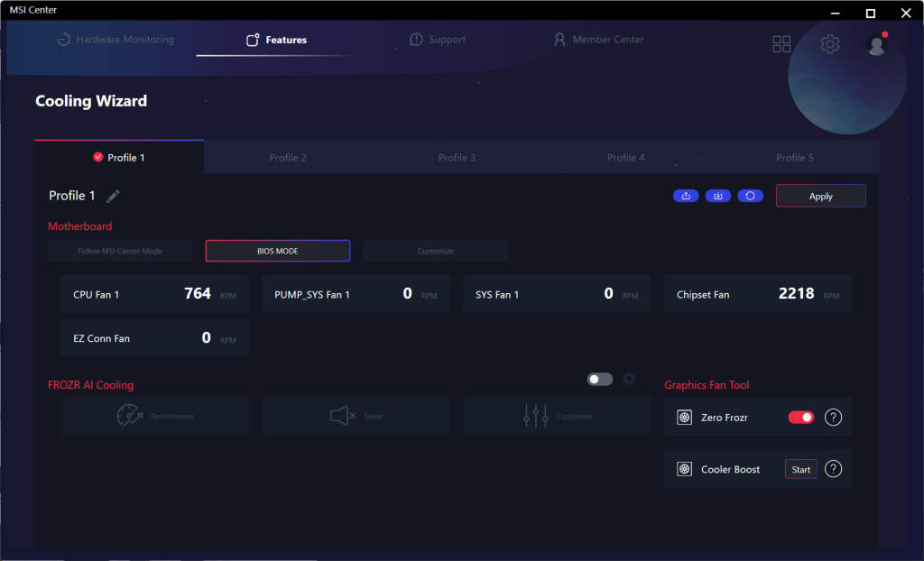Open the settings gear in the header
The height and width of the screenshot is (561, 924).
829,43
